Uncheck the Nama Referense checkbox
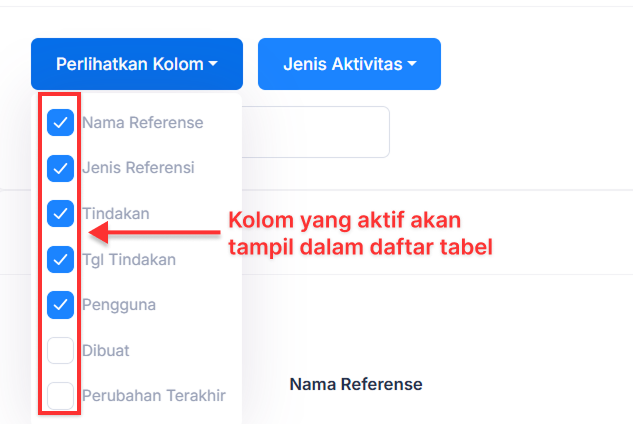Image resolution: width=633 pixels, height=424 pixels. [x=61, y=123]
